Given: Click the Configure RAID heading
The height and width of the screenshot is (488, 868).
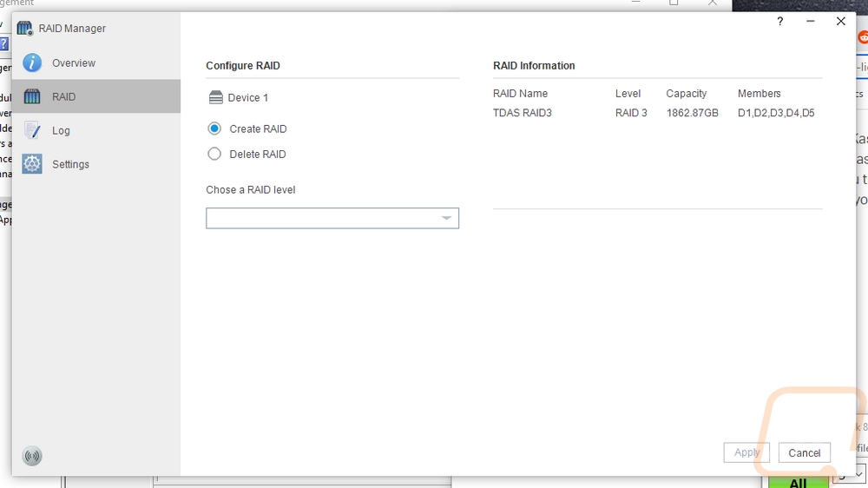Looking at the screenshot, I should 243,65.
